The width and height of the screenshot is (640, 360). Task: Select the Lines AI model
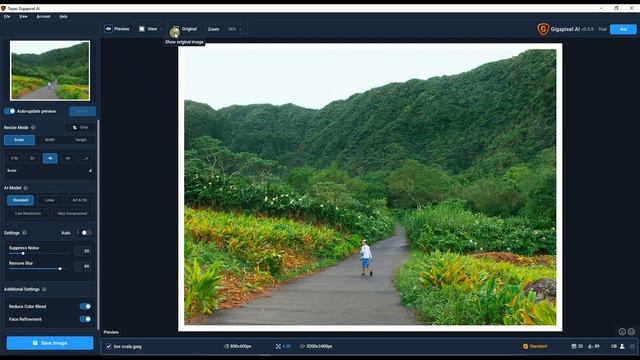click(x=50, y=200)
